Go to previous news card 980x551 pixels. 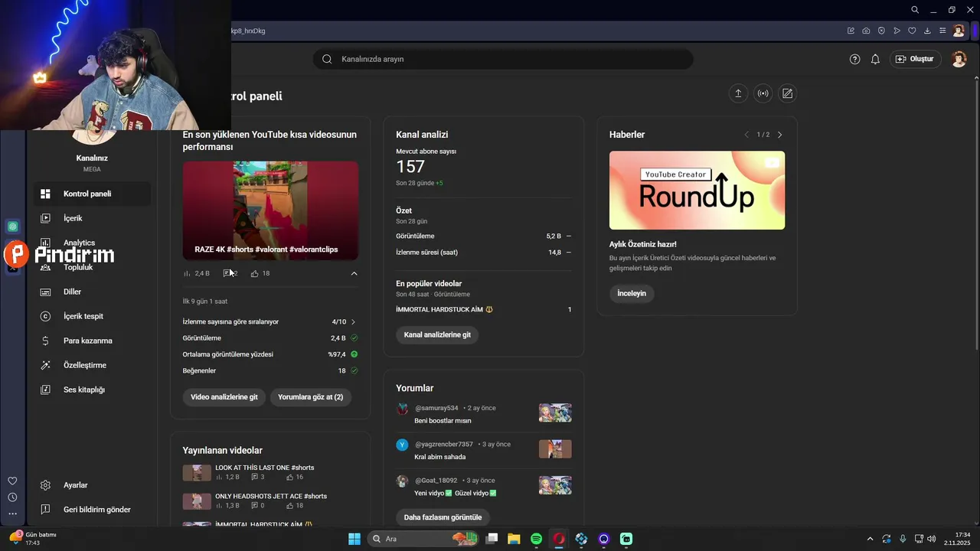(x=746, y=135)
